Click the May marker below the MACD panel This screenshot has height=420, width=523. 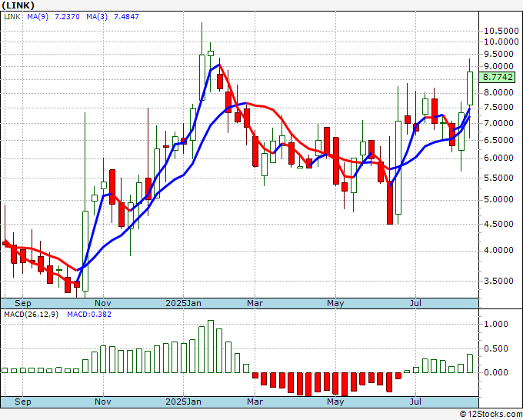point(335,402)
